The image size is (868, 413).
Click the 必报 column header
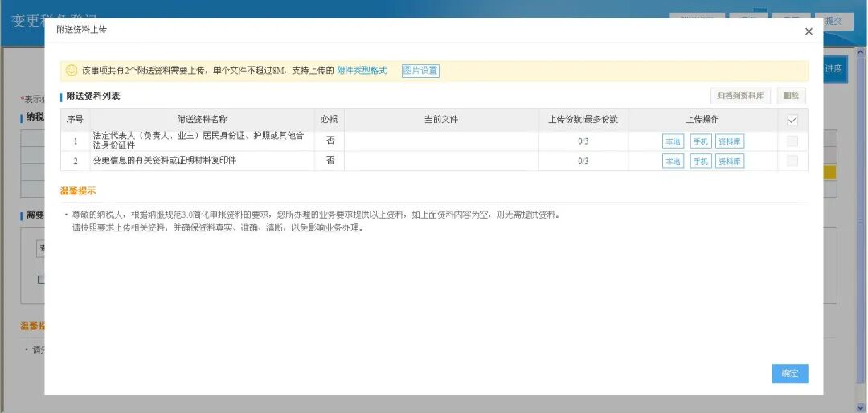[330, 120]
